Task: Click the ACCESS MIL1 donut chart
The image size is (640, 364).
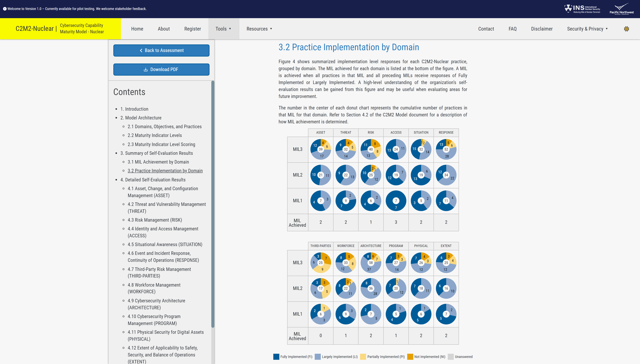Action: 396,200
